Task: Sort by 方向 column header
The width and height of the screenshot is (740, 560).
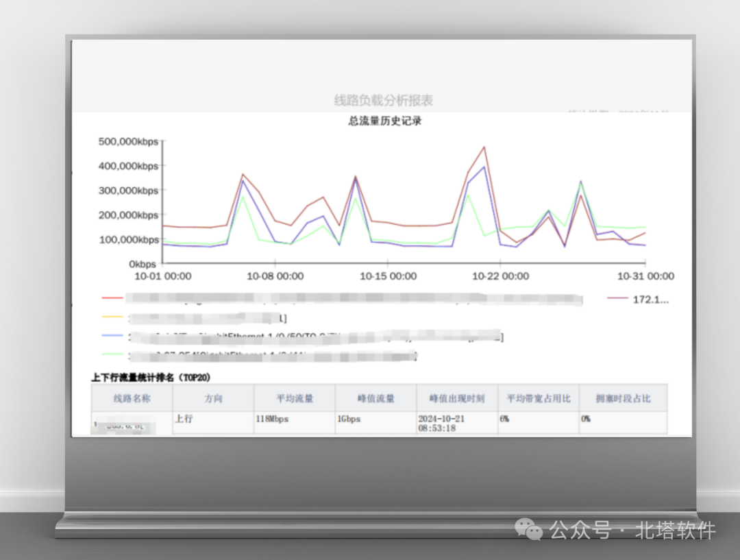Action: tap(213, 398)
